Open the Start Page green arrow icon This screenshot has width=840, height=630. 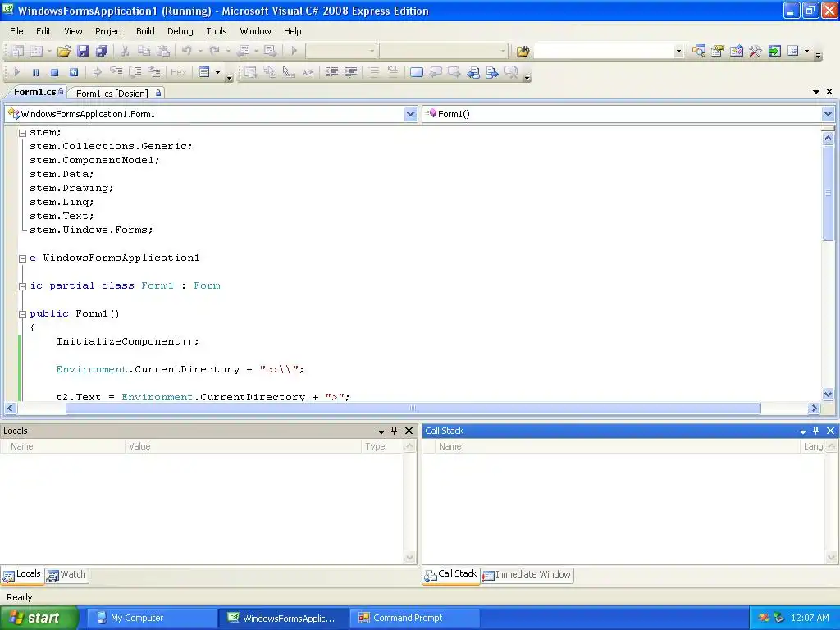[774, 51]
